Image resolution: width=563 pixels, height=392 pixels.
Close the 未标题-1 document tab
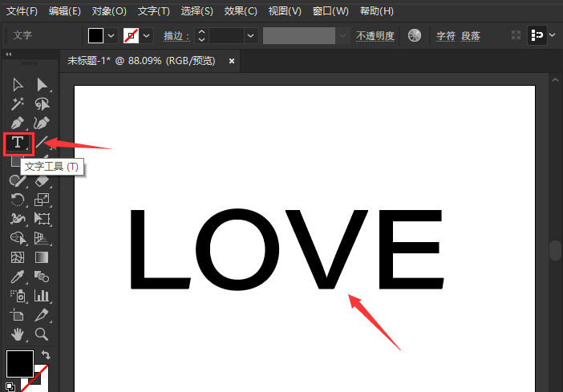232,61
